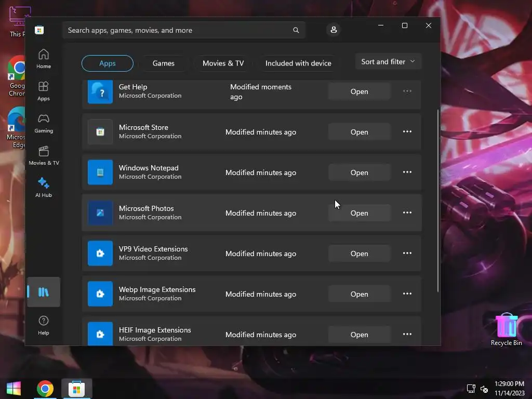Click Open for Microsoft Store

click(360, 132)
